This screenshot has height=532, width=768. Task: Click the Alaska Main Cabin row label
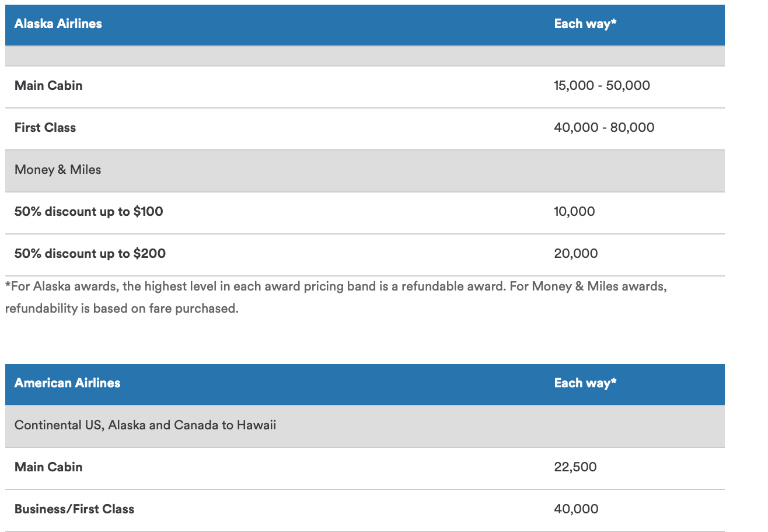tap(48, 86)
